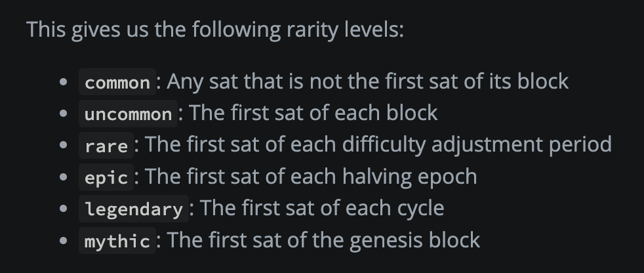Click the bullet point before 'rare'
The height and width of the screenshot is (273, 644).
tap(63, 145)
